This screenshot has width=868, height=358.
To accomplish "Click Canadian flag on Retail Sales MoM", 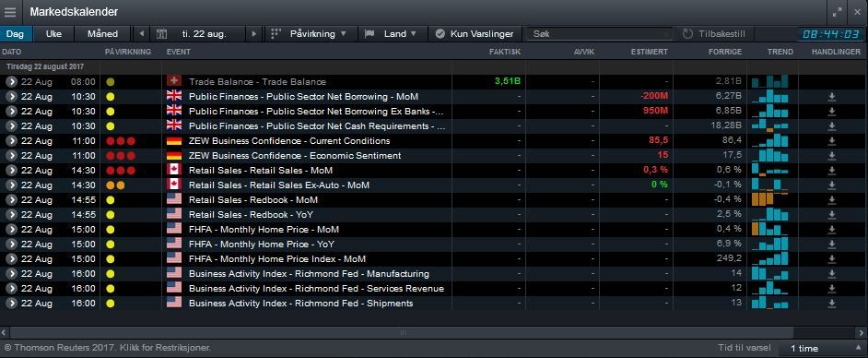I will pos(174,170).
